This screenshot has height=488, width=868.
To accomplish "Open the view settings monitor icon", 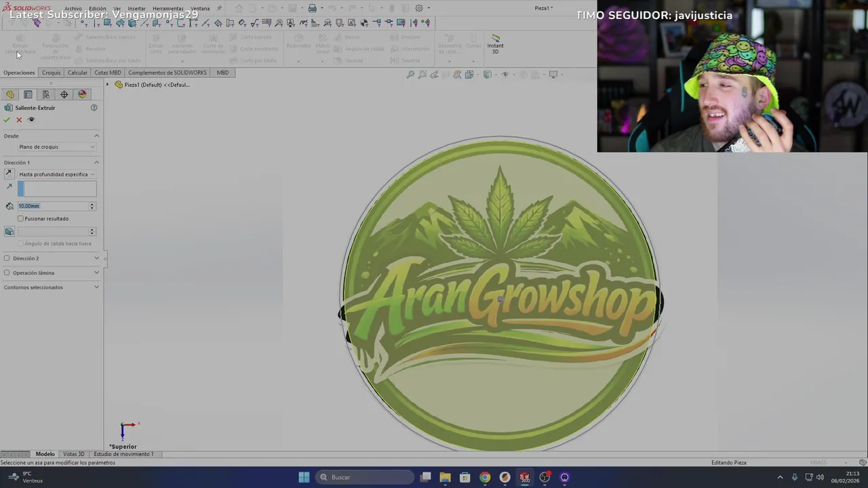I will point(553,75).
